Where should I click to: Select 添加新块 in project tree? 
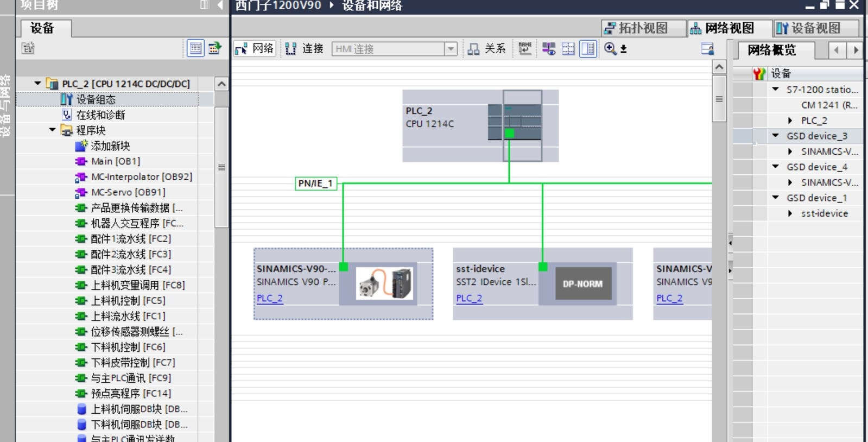[x=110, y=146]
